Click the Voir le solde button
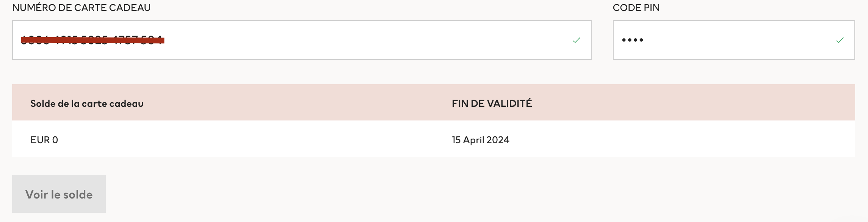 (x=59, y=194)
